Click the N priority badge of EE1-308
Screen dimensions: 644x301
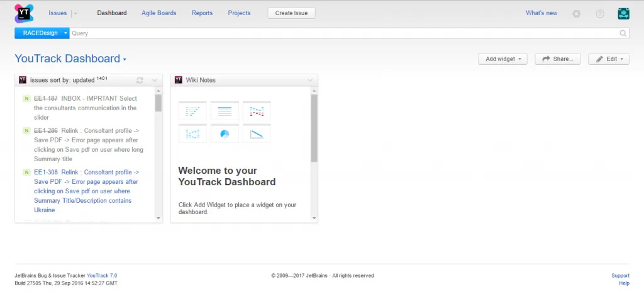pyautogui.click(x=26, y=173)
